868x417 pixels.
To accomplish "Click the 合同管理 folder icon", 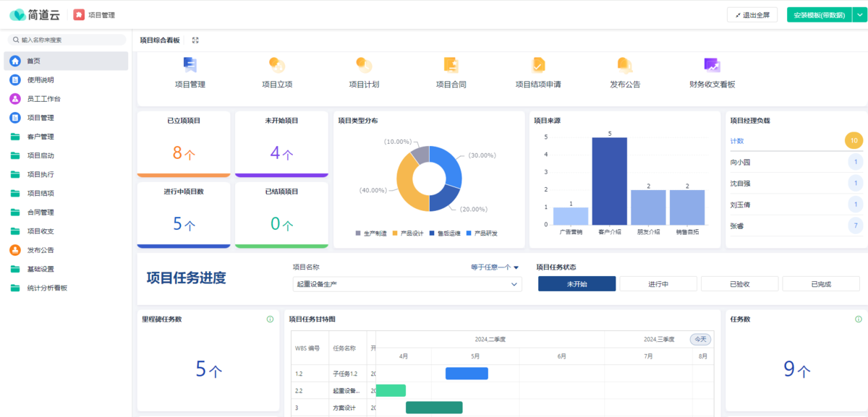I will pyautogui.click(x=15, y=212).
